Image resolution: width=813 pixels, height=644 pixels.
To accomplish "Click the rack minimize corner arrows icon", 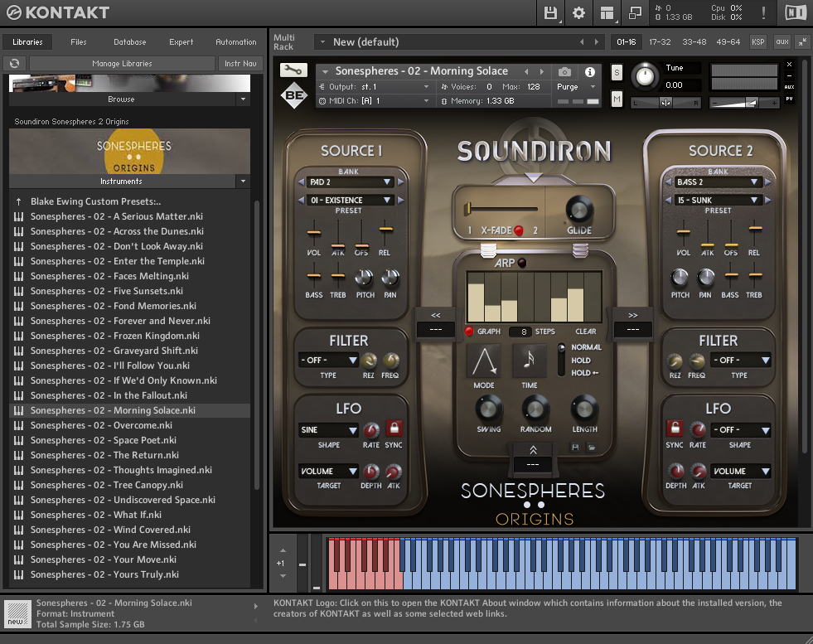I will (x=802, y=42).
